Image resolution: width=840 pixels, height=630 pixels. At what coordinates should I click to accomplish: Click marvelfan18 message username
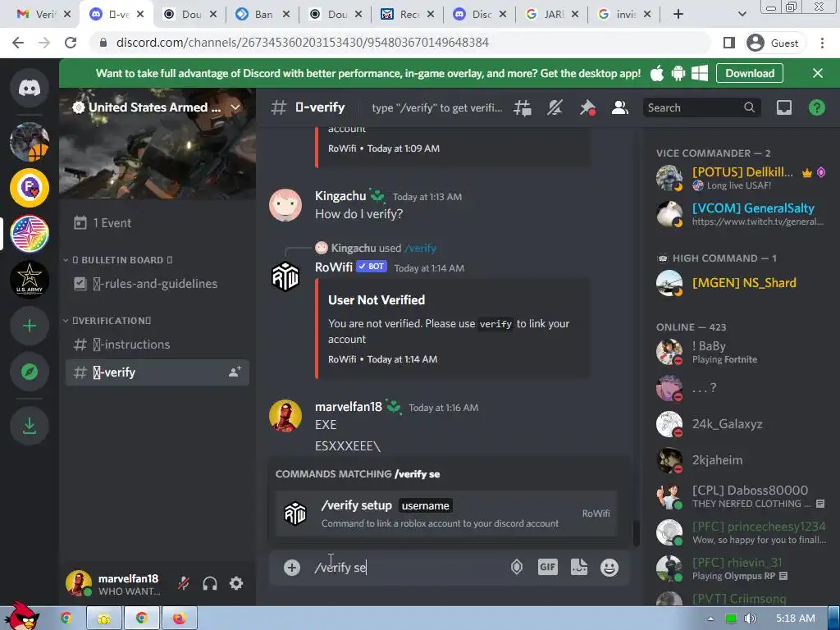pos(348,407)
